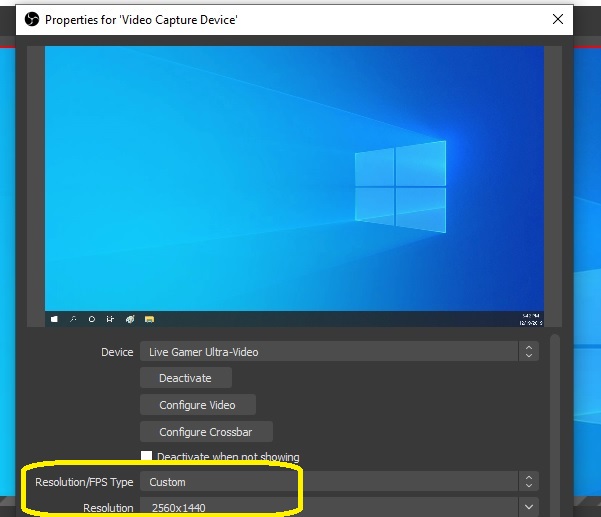The height and width of the screenshot is (517, 601).
Task: Click the properties panel vertical scrollbar
Action: [x=555, y=420]
